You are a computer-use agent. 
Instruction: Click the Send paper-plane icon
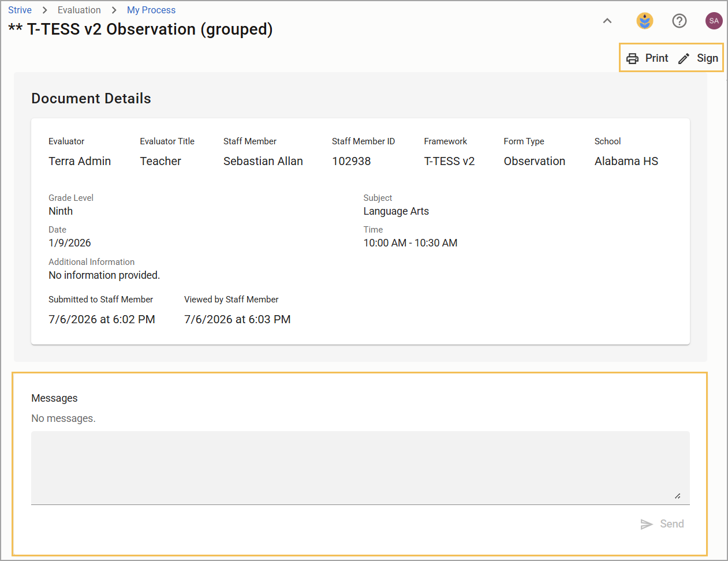pyautogui.click(x=647, y=524)
